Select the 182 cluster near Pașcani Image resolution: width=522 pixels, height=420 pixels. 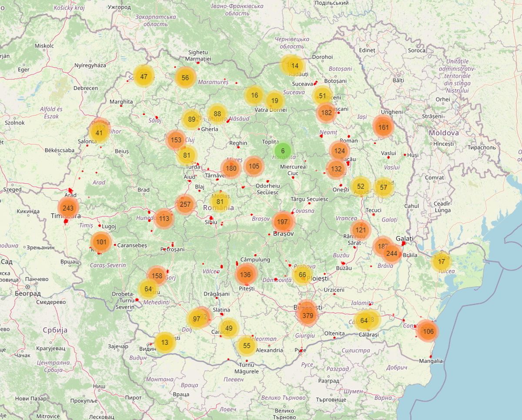click(326, 113)
